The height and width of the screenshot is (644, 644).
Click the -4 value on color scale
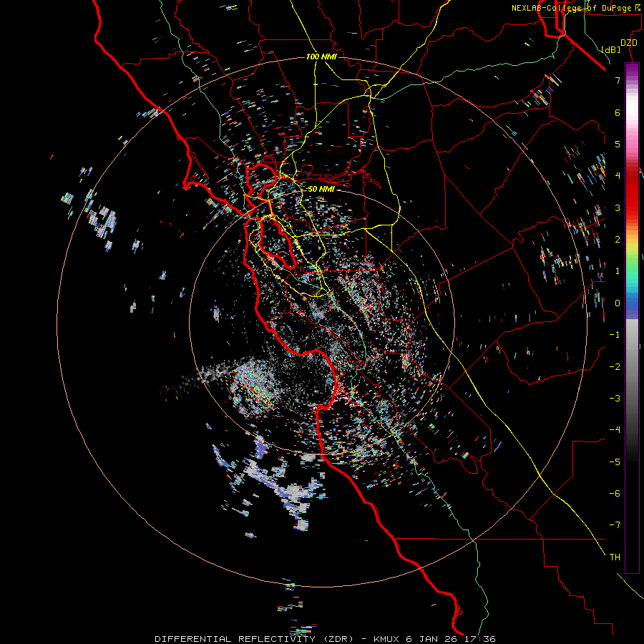[x=615, y=430]
